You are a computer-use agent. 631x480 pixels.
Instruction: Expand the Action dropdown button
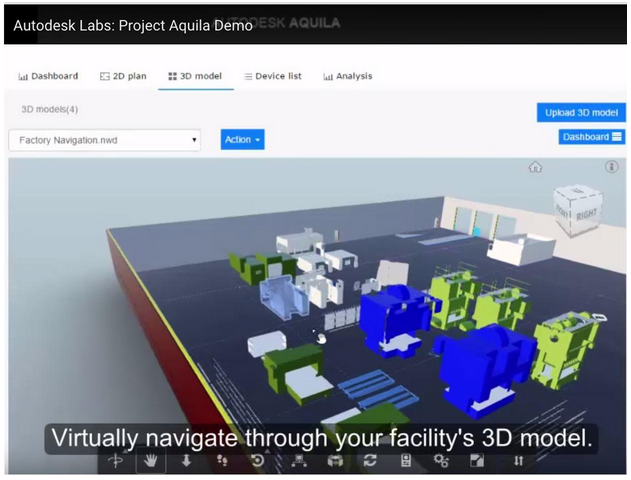[243, 140]
